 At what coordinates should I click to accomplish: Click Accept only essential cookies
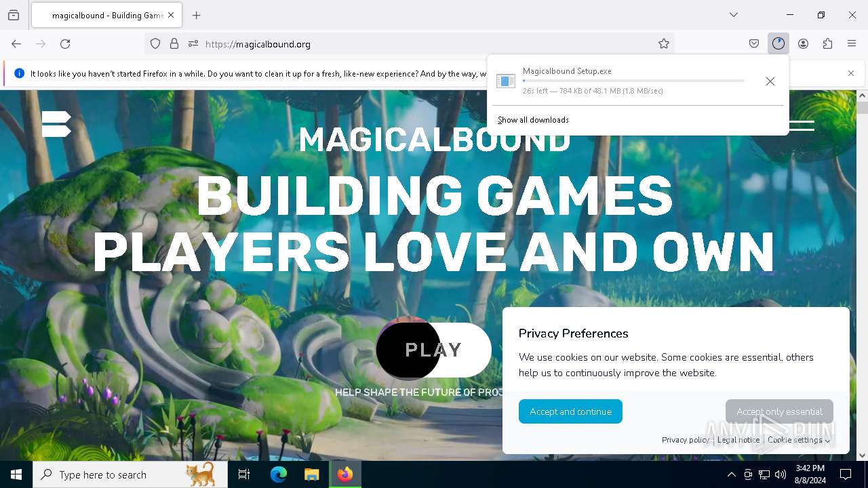point(779,411)
